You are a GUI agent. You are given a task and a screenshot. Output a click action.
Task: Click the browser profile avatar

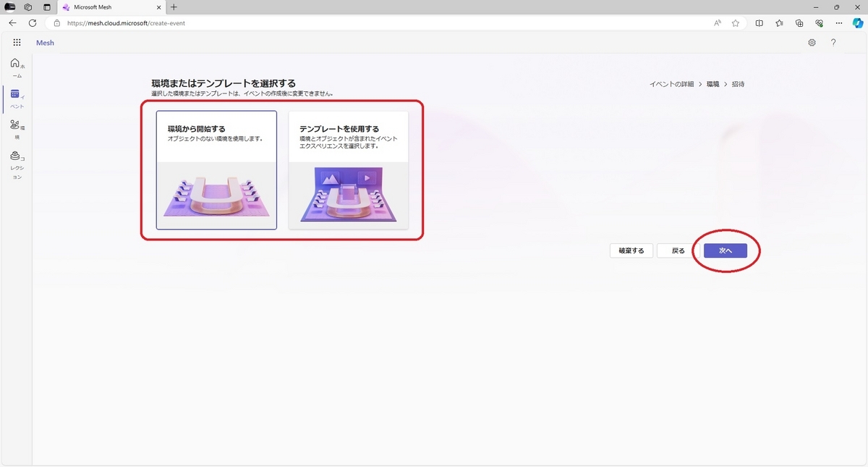tap(10, 7)
